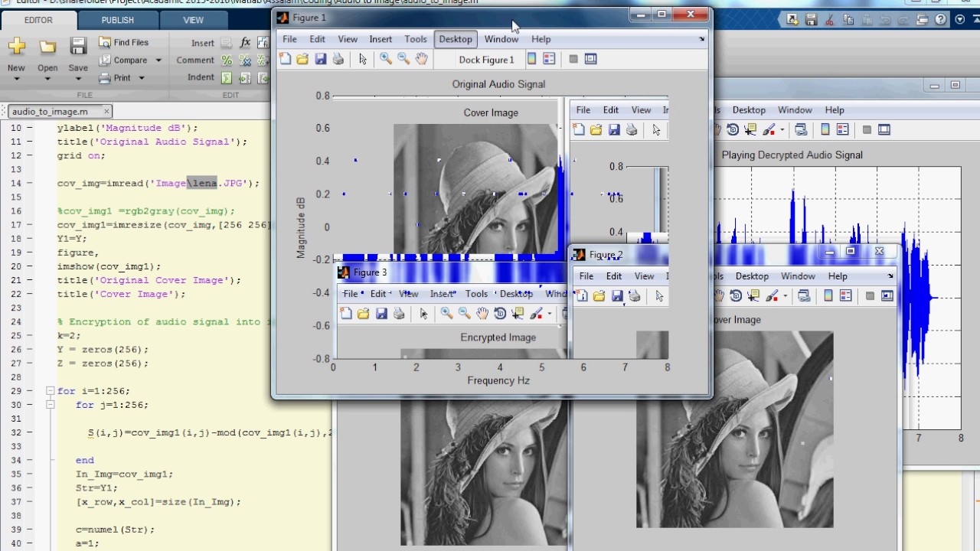Toggle breakpoint dash at line 36
Viewport: 980px width, 551px height.
click(29, 488)
